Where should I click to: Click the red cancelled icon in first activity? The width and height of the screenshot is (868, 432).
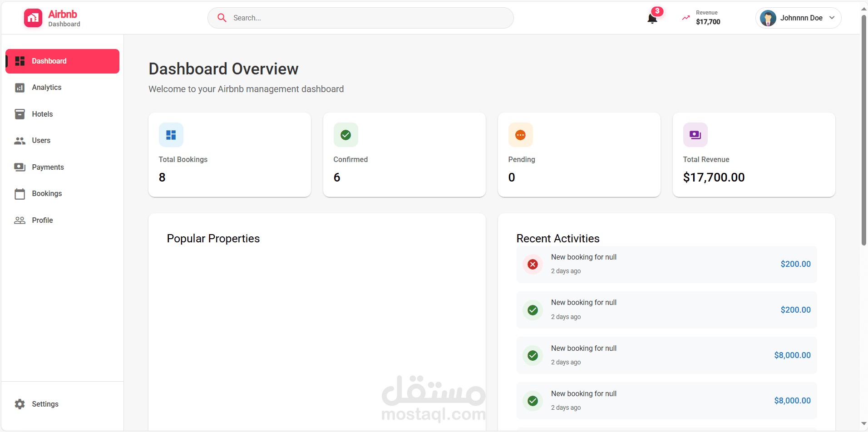coord(533,265)
